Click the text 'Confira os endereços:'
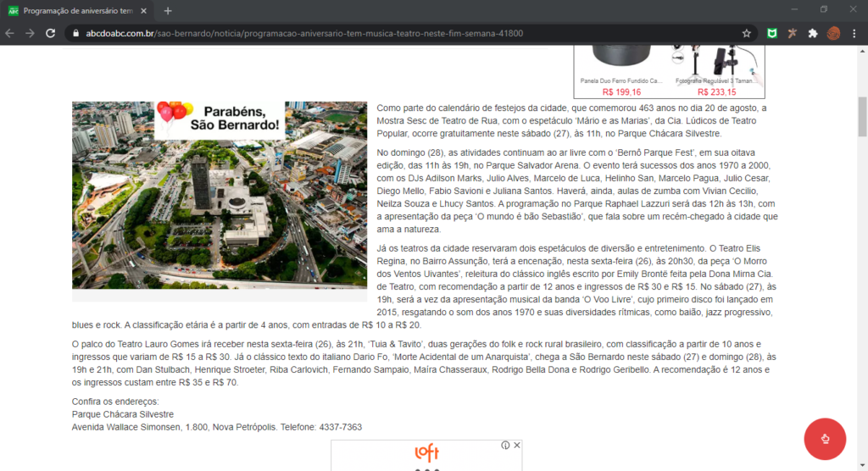The image size is (868, 471). [x=115, y=402]
